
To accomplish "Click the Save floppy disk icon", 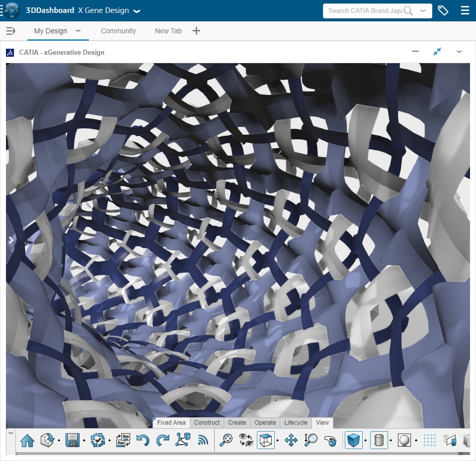I will 73,440.
